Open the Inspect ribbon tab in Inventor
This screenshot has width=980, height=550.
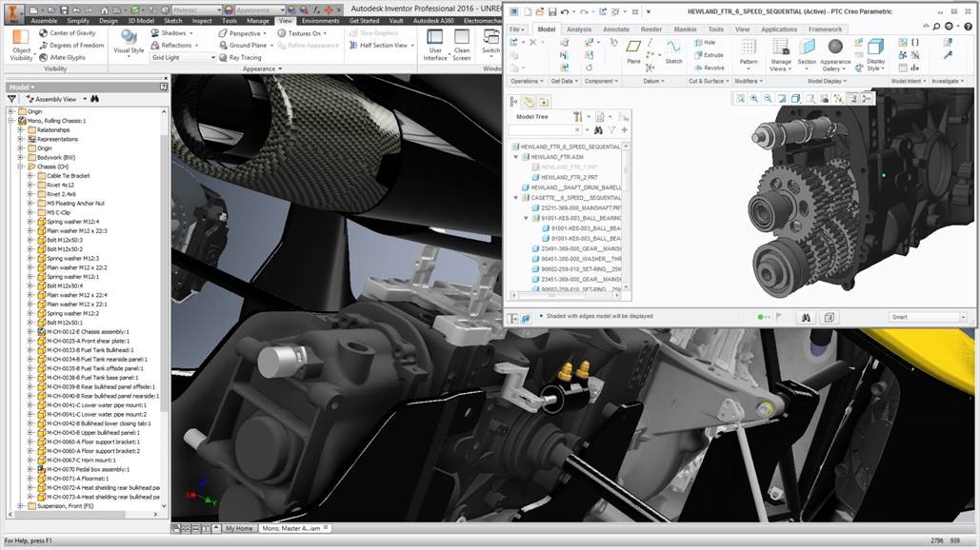pyautogui.click(x=202, y=21)
